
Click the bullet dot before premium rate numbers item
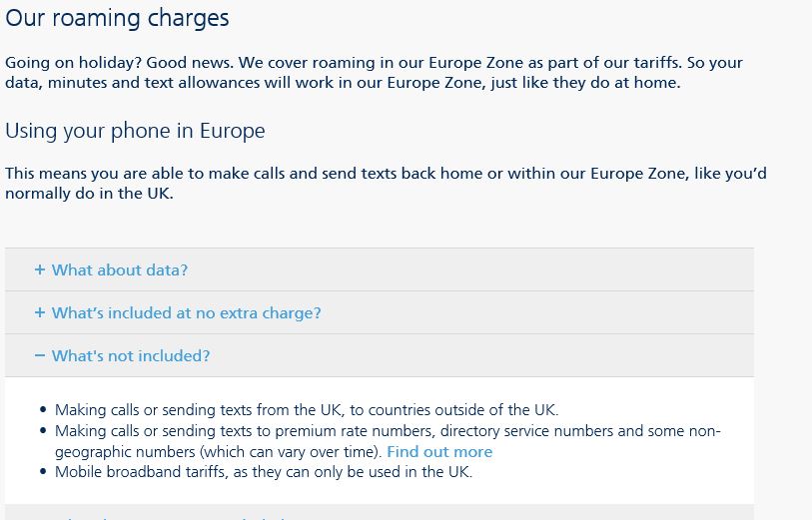pos(43,431)
